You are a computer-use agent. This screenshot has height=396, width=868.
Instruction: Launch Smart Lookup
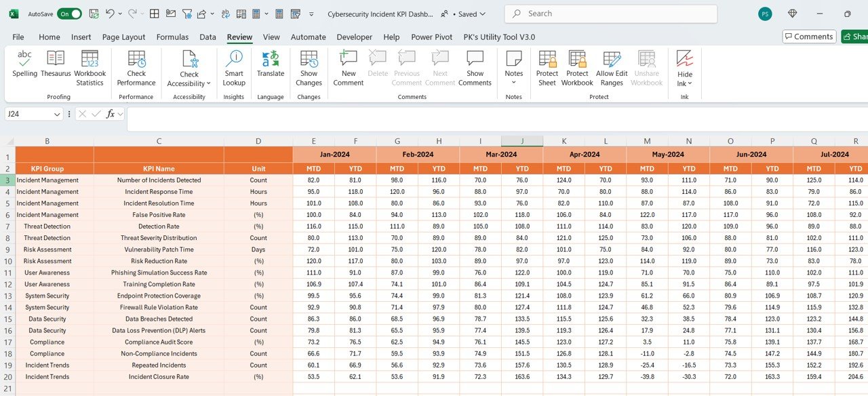[234, 68]
